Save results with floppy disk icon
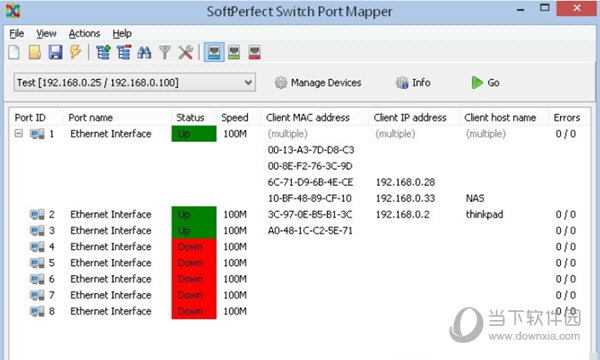This screenshot has width=600, height=360. point(55,52)
